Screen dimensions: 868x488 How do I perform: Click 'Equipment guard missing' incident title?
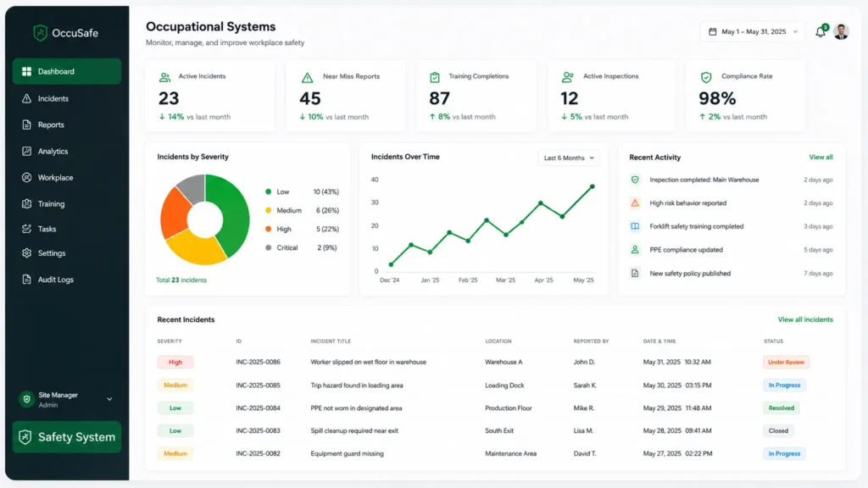347,453
